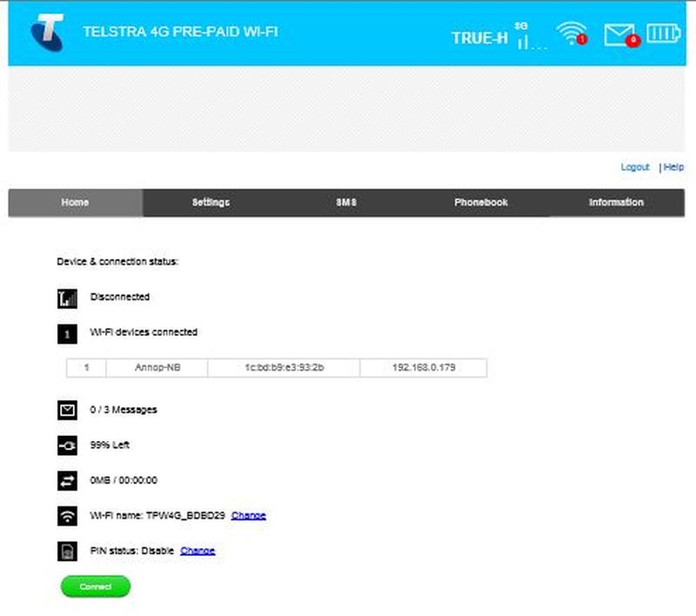Check the battery level icon in header

coord(663,33)
